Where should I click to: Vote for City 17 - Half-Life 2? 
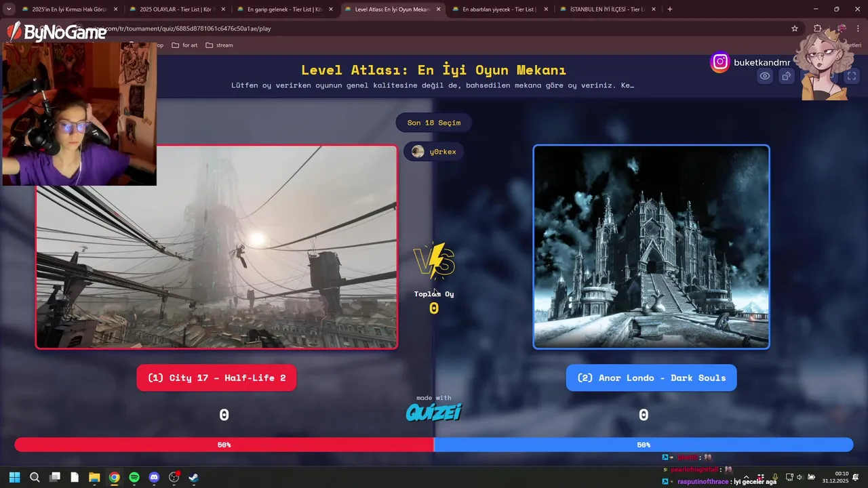[216, 378]
